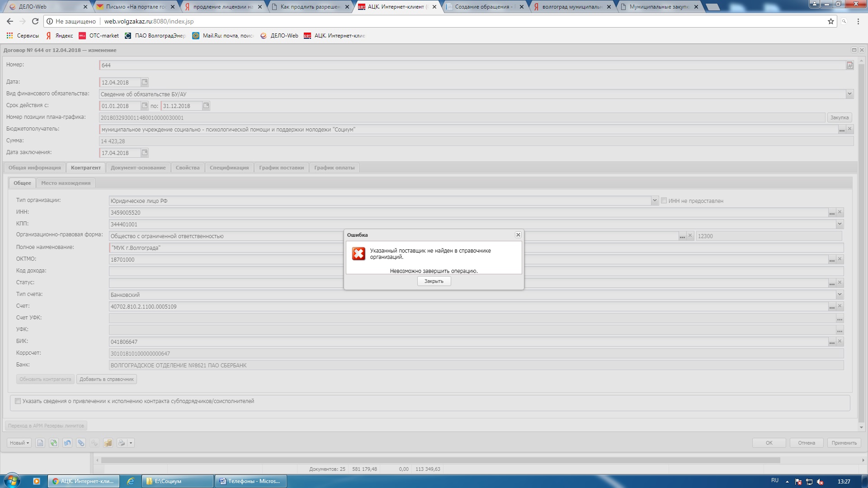This screenshot has width=868, height=488.
Task: Close error dialog with X icon
Action: click(518, 235)
